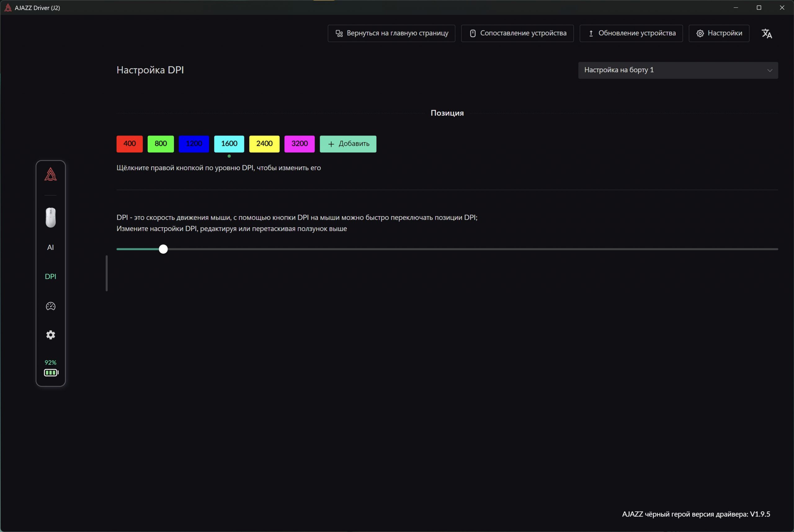794x532 pixels.
Task: Click the home page icon in the return button
Action: click(339, 33)
